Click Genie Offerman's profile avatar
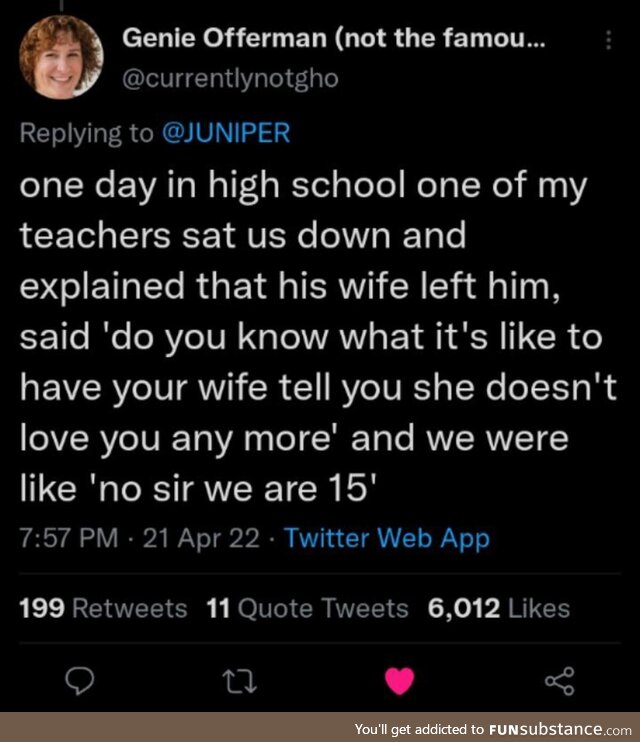640x742 pixels. point(63,58)
